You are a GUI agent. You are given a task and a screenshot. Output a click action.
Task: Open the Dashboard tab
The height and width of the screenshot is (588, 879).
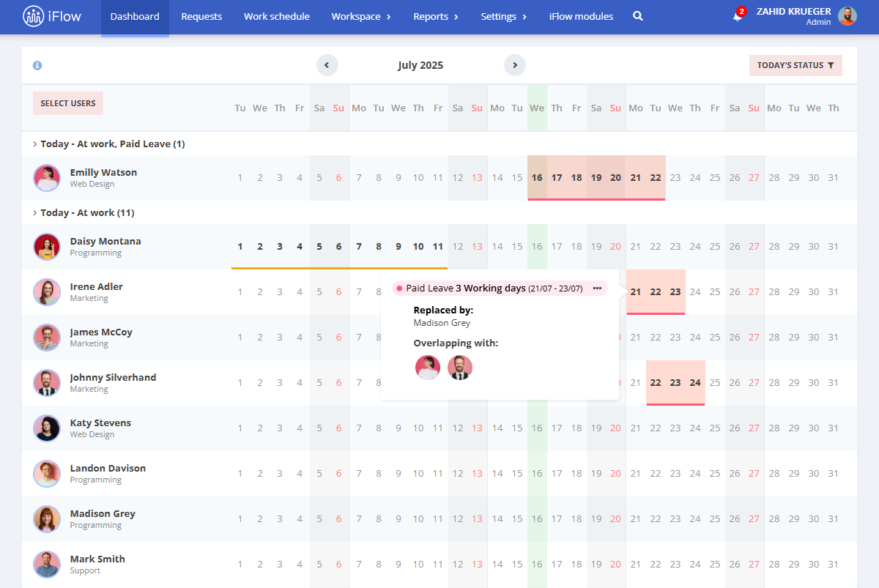pos(135,16)
